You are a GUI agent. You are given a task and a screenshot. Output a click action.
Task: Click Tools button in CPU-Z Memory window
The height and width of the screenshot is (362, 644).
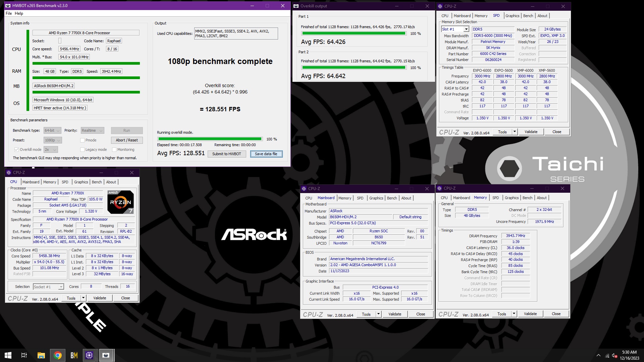pyautogui.click(x=501, y=314)
